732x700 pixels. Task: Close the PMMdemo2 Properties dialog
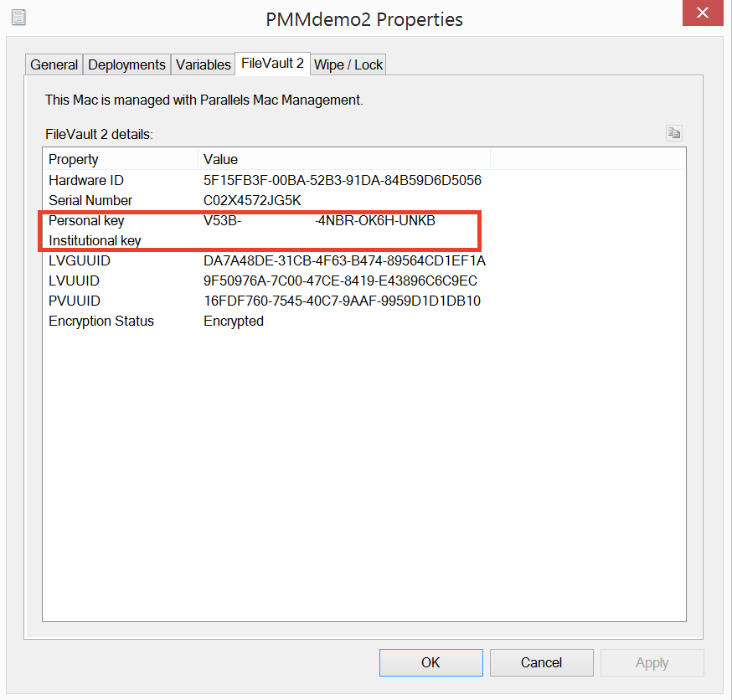coord(703,13)
